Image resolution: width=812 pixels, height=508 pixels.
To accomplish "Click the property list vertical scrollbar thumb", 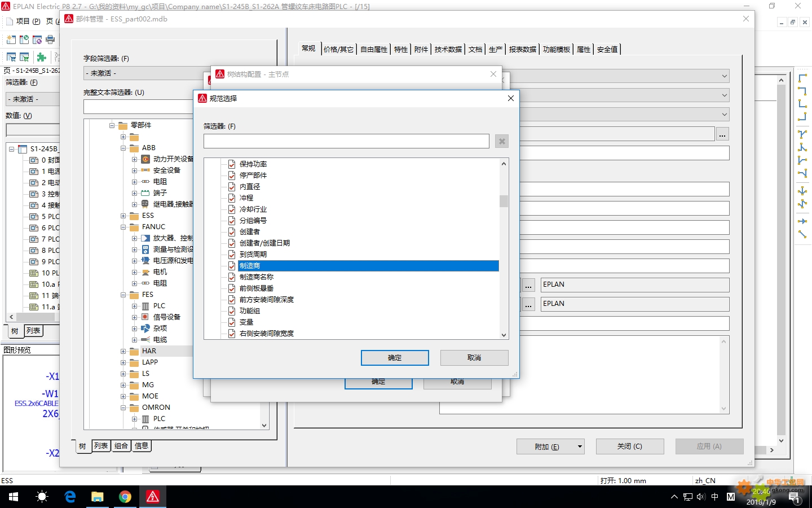I will click(x=504, y=201).
